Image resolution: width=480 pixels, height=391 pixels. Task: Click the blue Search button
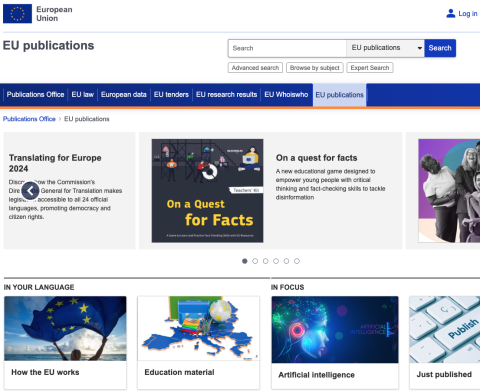click(440, 48)
